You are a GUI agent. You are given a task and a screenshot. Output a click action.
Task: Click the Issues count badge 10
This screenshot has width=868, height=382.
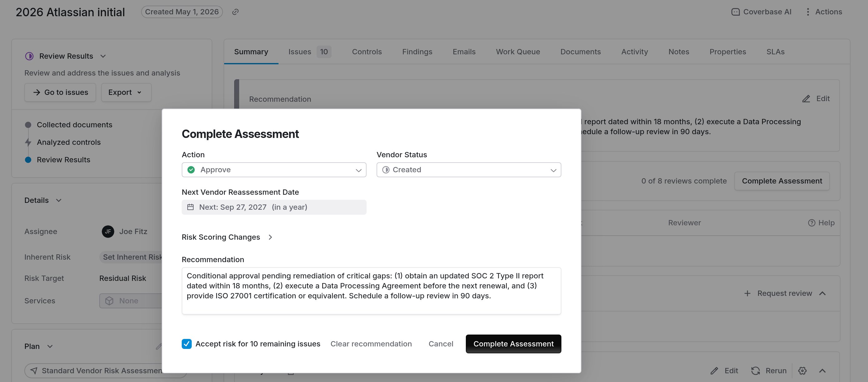[323, 52]
